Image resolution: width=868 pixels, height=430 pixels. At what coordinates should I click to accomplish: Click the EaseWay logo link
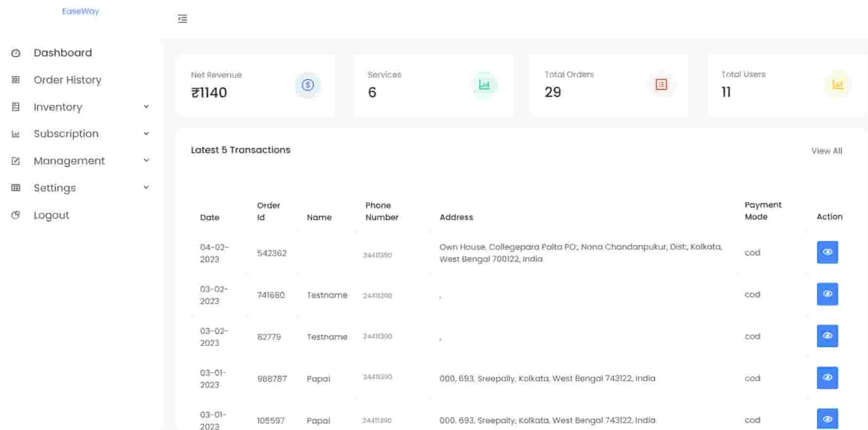80,11
